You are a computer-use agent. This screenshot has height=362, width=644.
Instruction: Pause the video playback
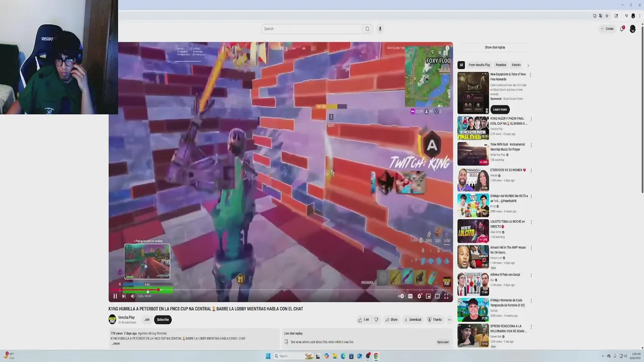coord(115,296)
